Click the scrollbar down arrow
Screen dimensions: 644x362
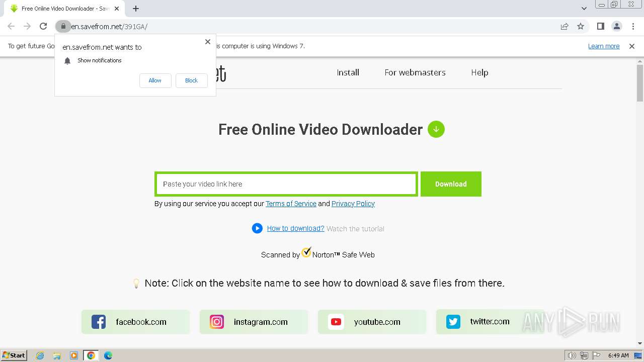[640, 344]
